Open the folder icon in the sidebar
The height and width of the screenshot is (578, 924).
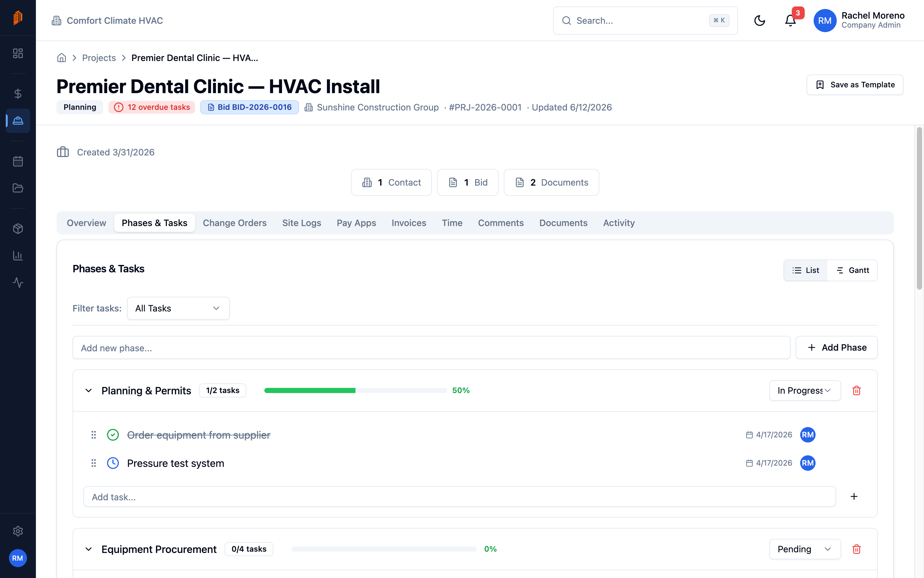coord(18,188)
